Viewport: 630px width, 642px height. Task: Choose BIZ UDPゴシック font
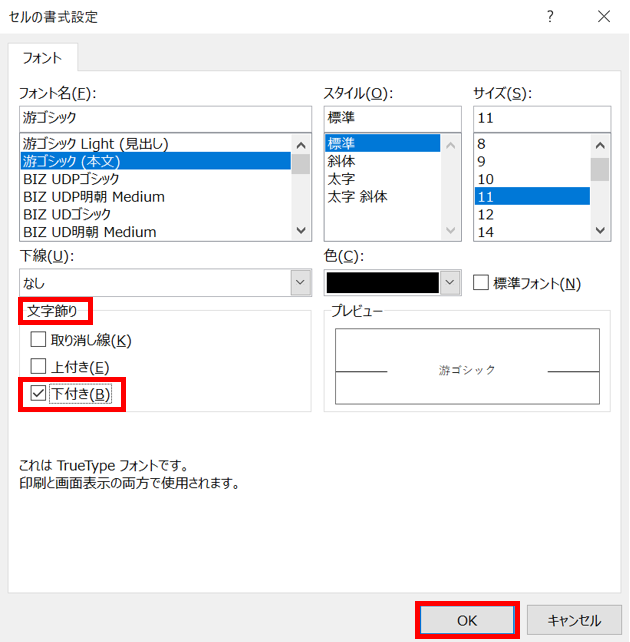(156, 179)
